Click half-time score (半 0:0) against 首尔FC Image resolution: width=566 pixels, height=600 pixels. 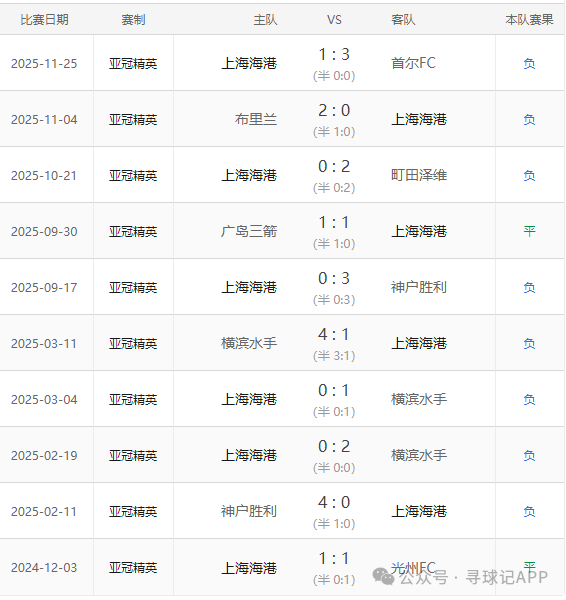click(334, 76)
